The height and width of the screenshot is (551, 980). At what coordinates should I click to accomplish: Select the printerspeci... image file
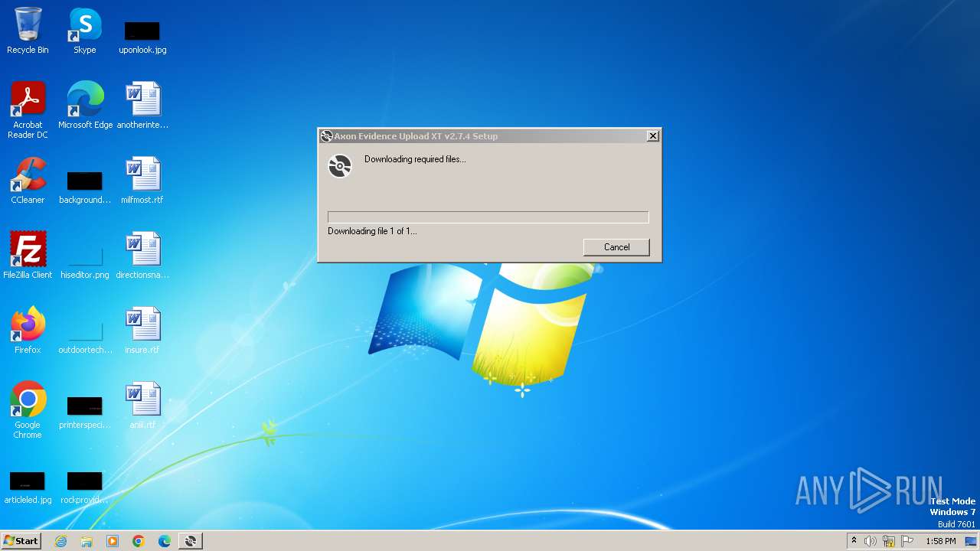coord(85,411)
